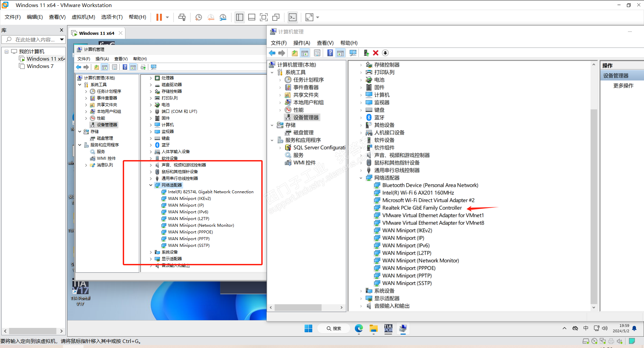This screenshot has width=644, height=348.
Task: Collapse 我的计算机 in the VMware library tree
Action: [6, 52]
